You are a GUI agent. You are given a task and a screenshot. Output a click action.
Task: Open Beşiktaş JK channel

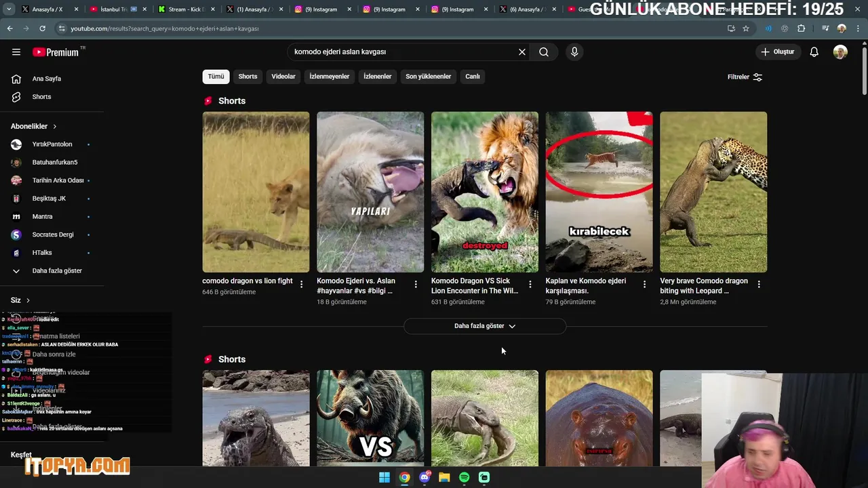[50, 199]
